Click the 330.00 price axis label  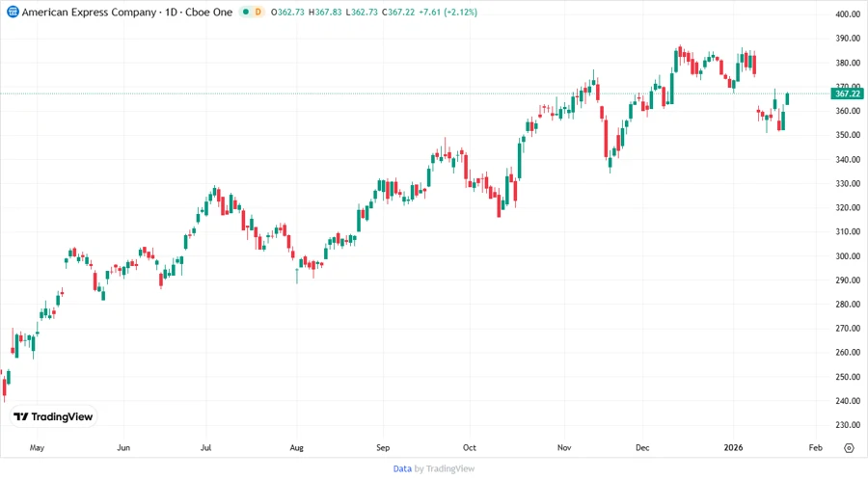click(x=848, y=183)
